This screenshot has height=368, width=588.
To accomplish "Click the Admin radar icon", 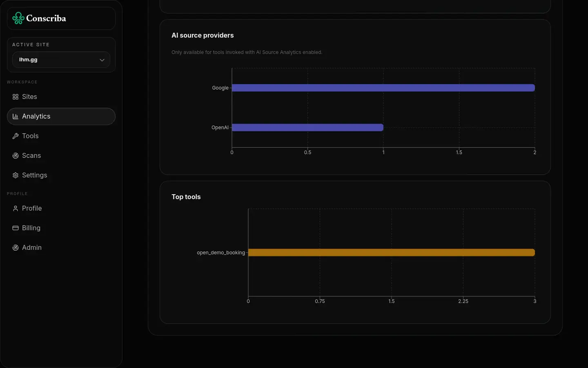I will 16,248.
